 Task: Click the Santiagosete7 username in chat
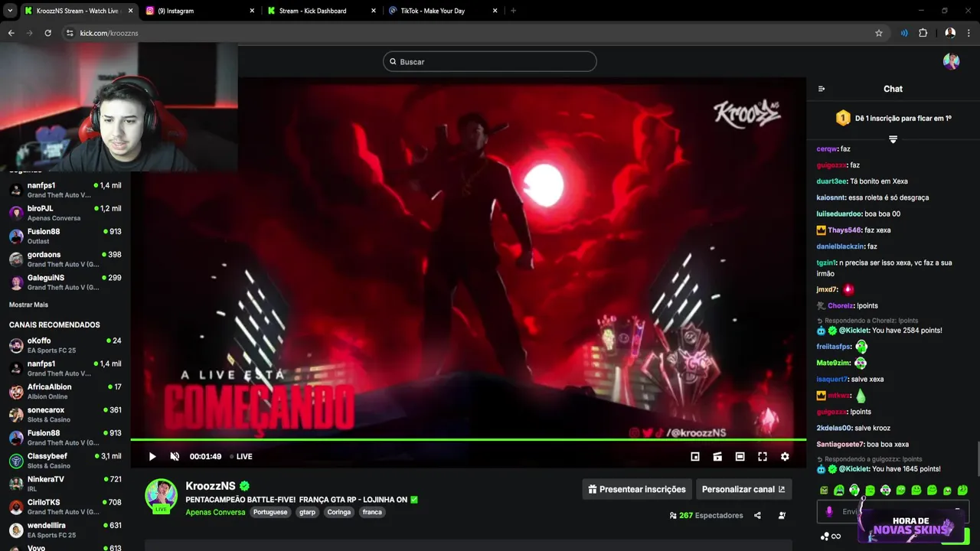(840, 444)
